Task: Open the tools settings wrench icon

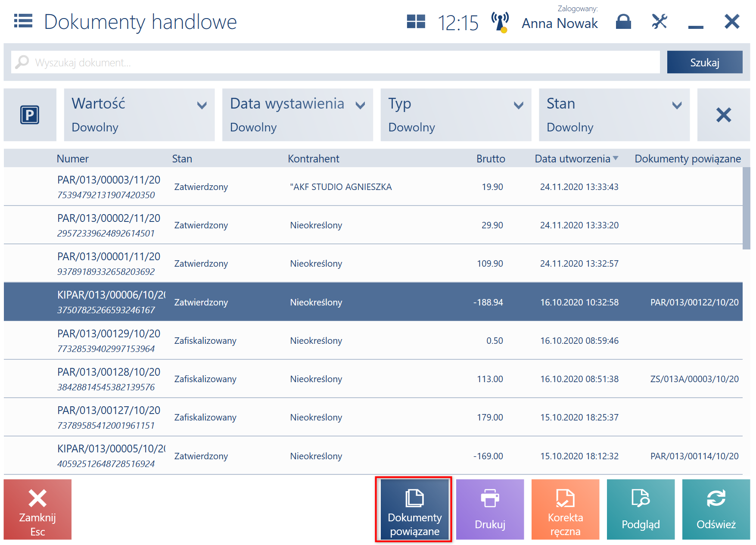Action: tap(660, 22)
